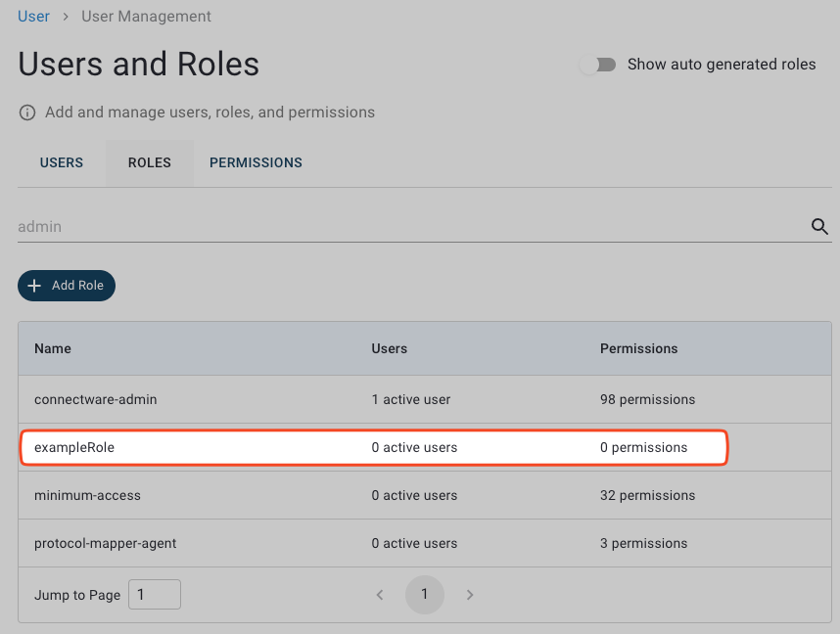840x634 pixels.
Task: Click the User Management breadcrumb
Action: [146, 16]
